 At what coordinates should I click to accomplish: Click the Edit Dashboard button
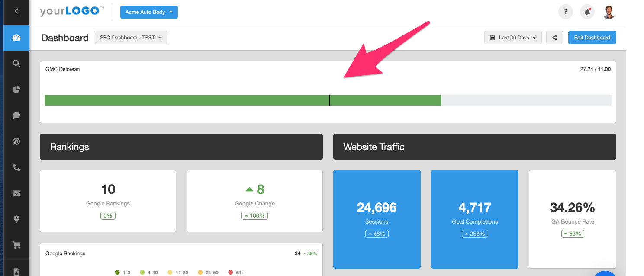pyautogui.click(x=592, y=38)
